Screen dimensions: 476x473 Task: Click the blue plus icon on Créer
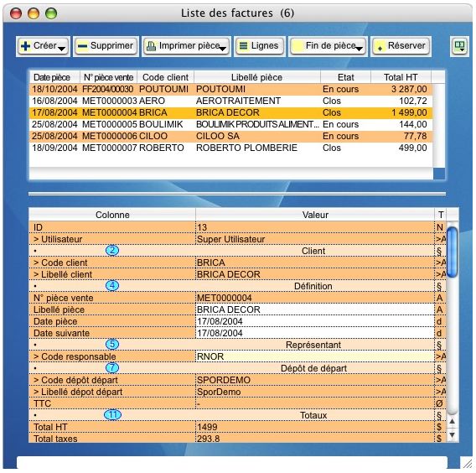point(25,46)
